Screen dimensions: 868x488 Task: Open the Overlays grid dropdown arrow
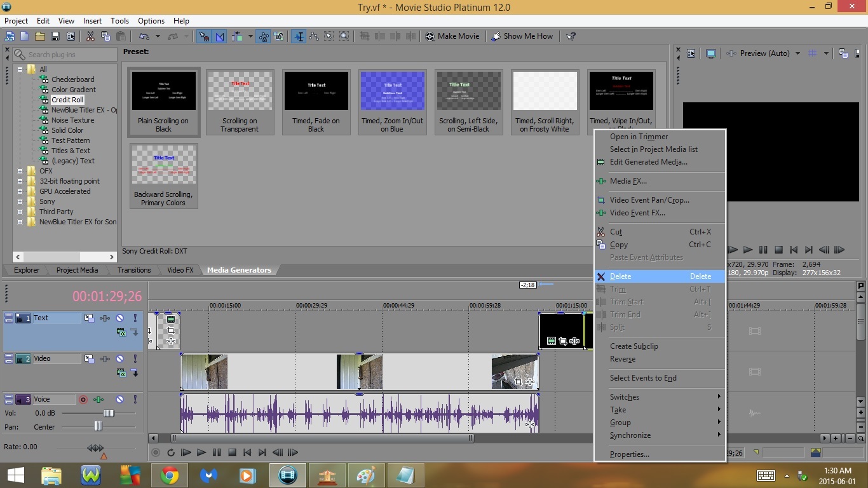tap(826, 53)
